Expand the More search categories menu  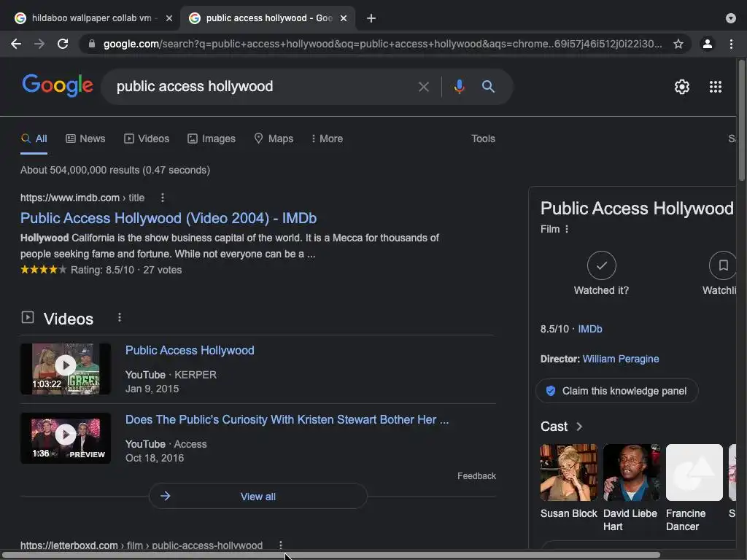point(327,139)
